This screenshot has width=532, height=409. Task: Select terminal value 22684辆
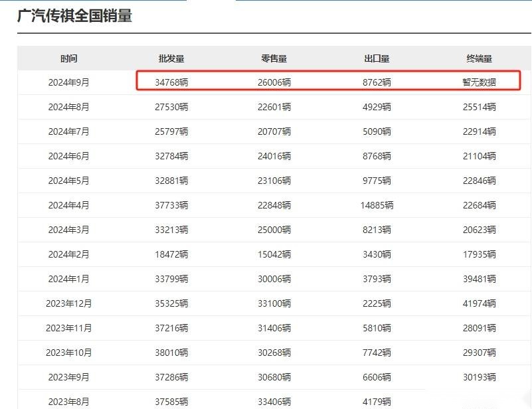coord(480,206)
